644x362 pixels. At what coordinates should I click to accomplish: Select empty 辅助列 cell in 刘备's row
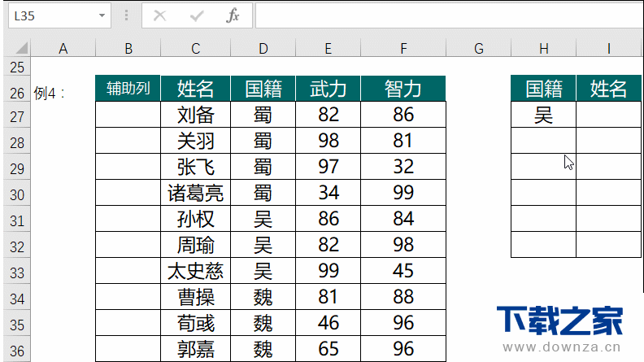point(128,115)
